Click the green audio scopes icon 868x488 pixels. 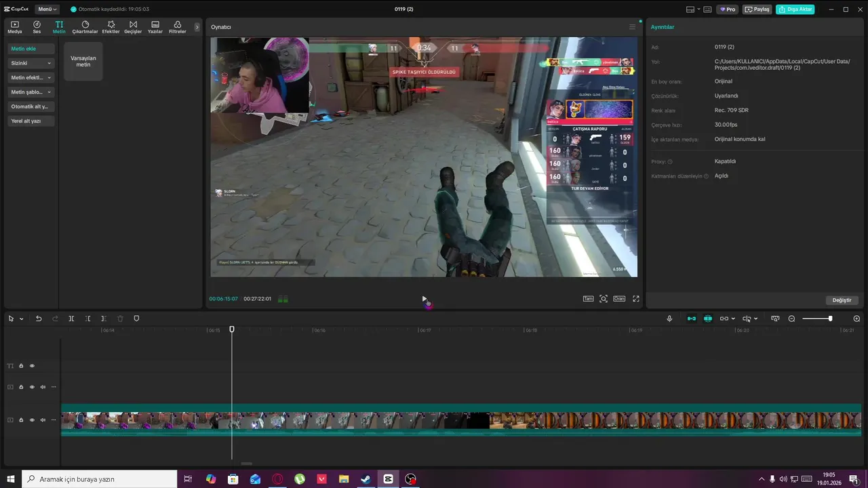tap(283, 299)
